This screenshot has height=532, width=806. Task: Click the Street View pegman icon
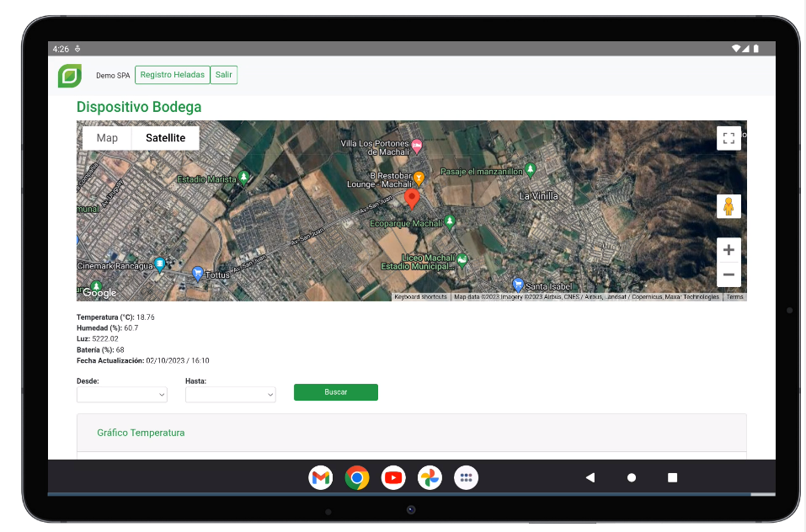(x=729, y=206)
